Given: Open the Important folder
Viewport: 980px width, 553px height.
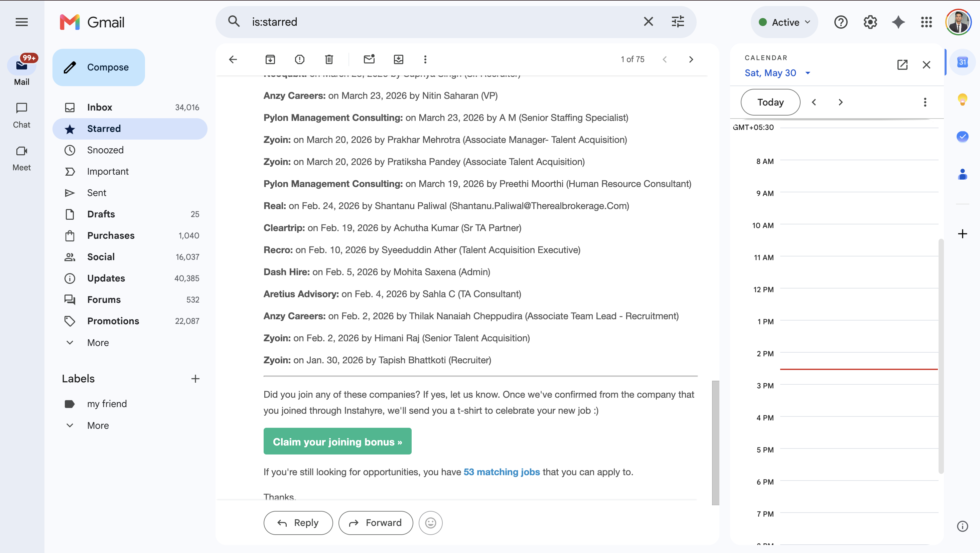Looking at the screenshot, I should click(130, 172).
